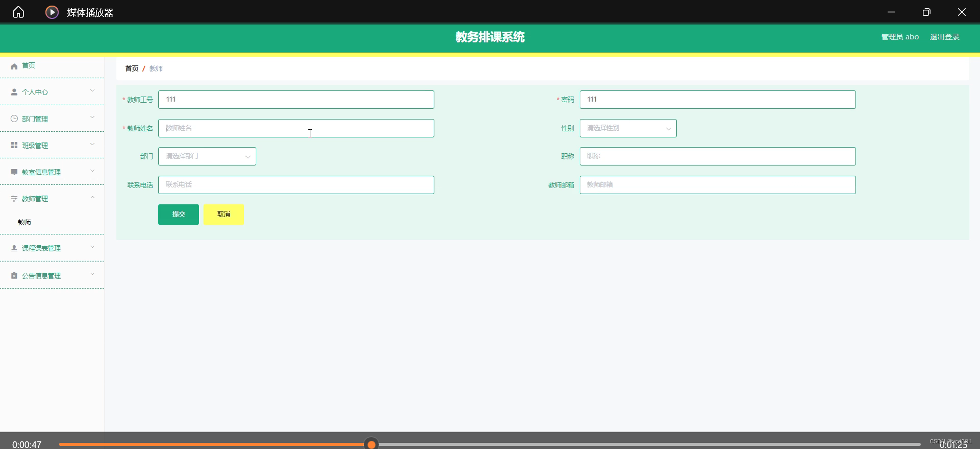Image resolution: width=980 pixels, height=449 pixels.
Task: Close the media player window
Action: (x=962, y=12)
